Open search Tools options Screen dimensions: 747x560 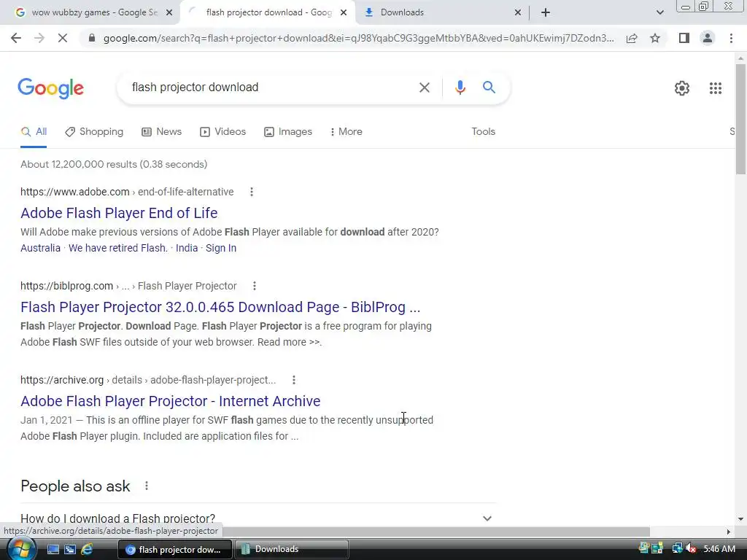click(x=483, y=132)
